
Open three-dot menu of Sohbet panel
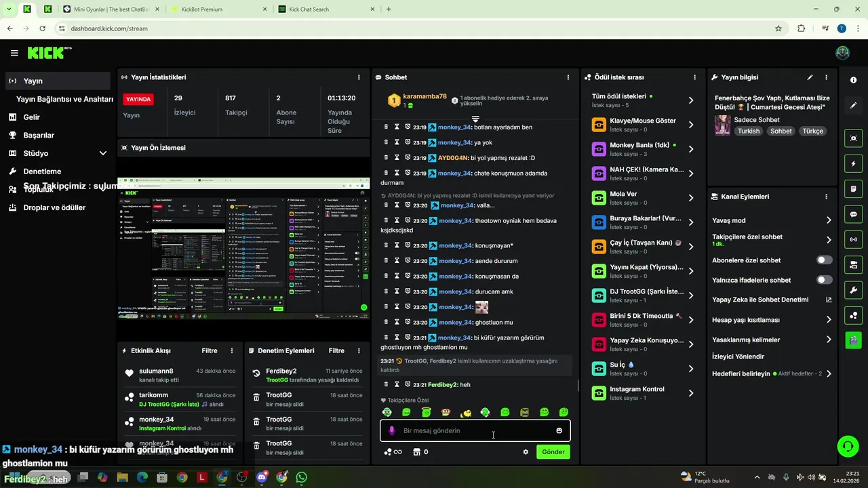[568, 77]
